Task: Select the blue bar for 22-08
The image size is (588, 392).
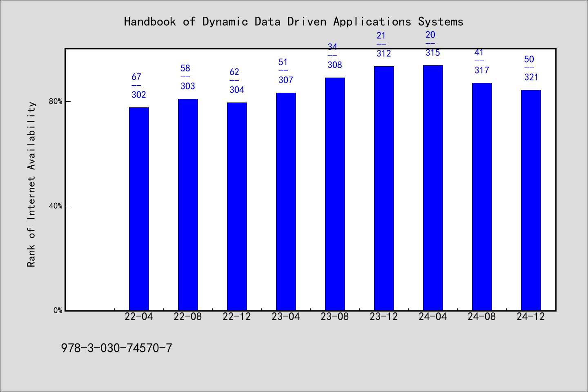Action: click(188, 205)
